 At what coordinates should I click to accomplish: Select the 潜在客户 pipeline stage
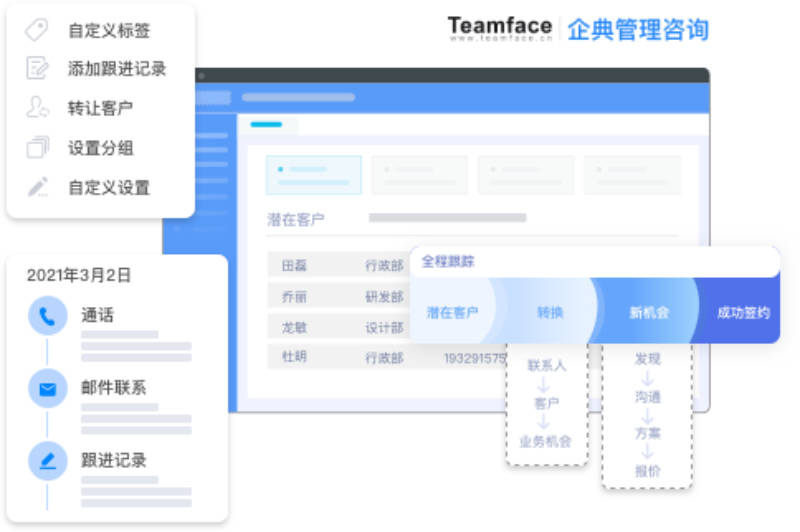tap(452, 312)
